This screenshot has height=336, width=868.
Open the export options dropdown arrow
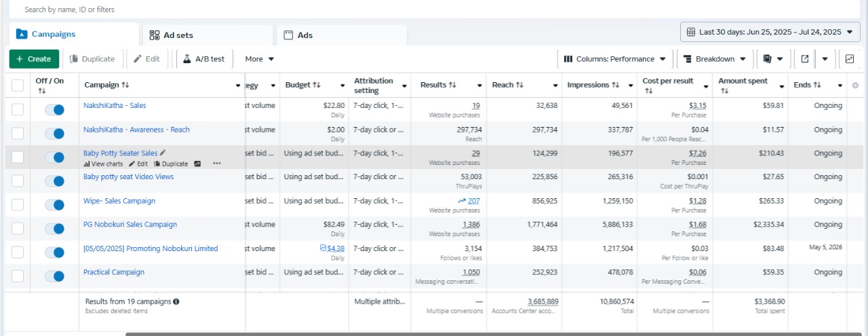point(825,59)
